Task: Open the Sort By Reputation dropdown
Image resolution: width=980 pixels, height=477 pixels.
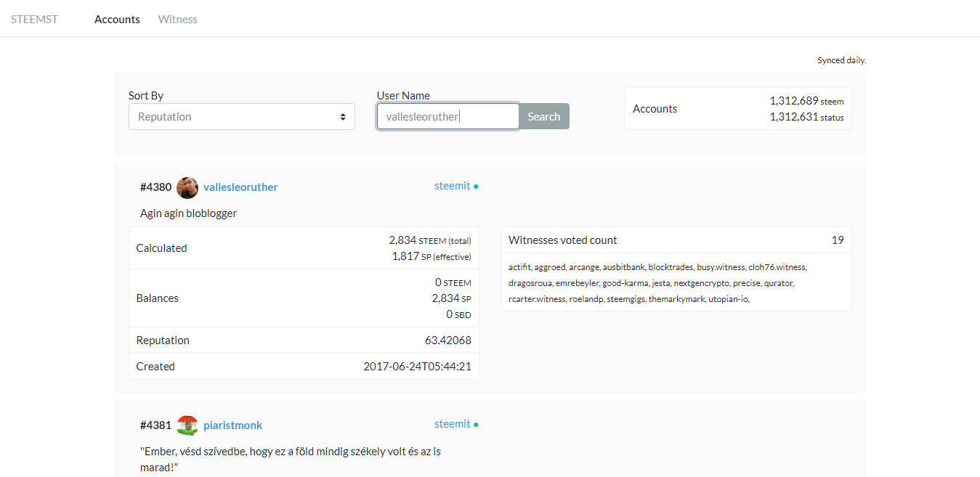Action: 242,117
